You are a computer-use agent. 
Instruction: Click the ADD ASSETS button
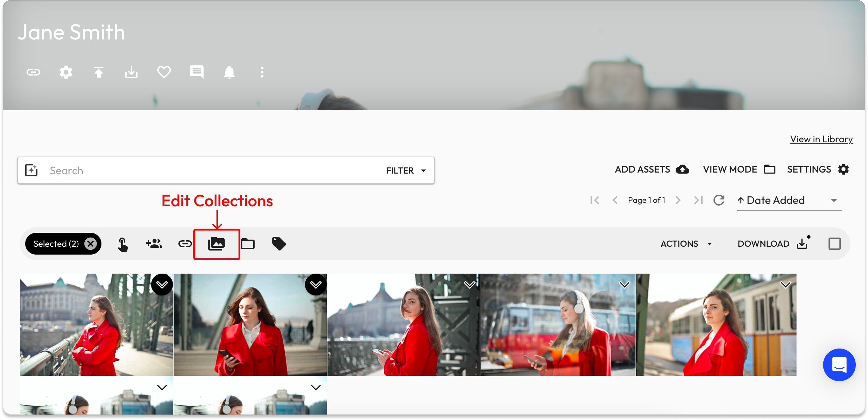(652, 169)
